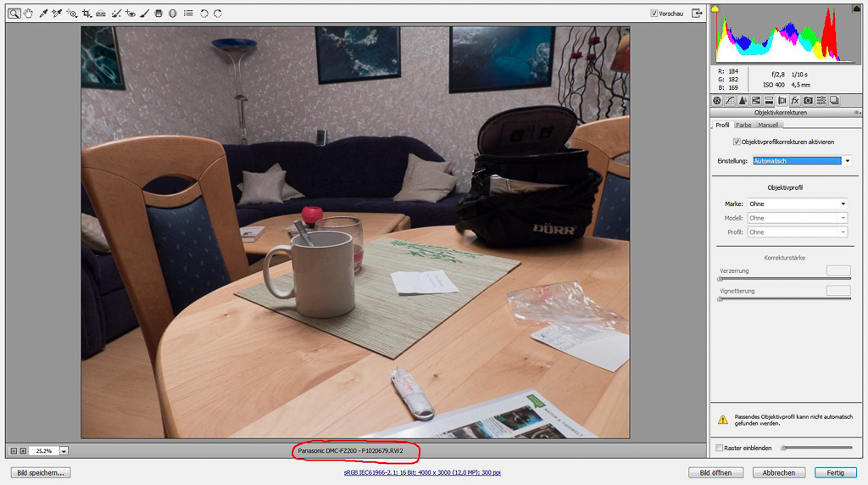
Task: Open the Basic adjustments panel icon
Action: (x=717, y=100)
